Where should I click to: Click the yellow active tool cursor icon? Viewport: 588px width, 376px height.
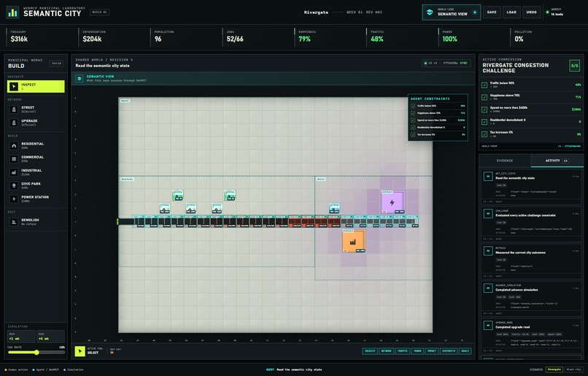(80, 351)
